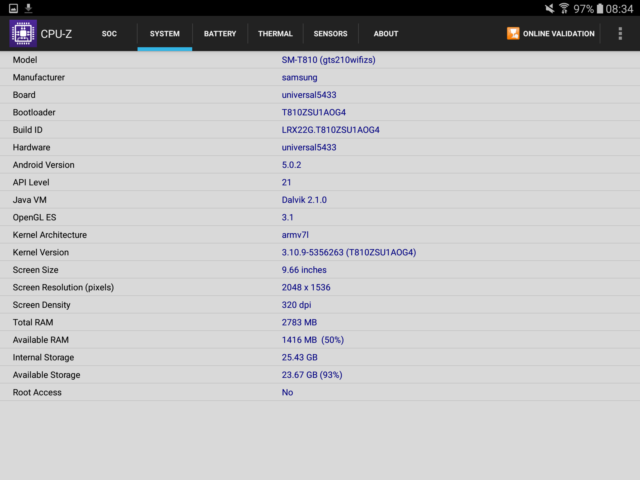Select the Model value SM-T810 (gts210wifizs)

tap(329, 60)
